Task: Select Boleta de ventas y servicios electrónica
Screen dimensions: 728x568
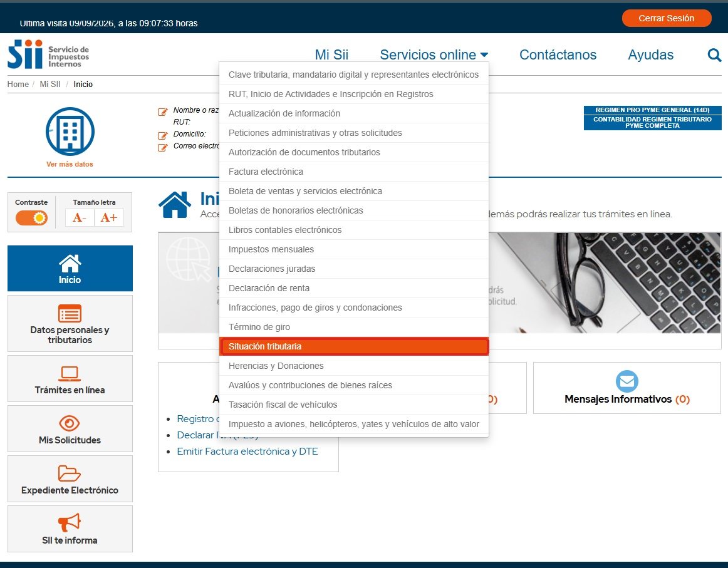Action: [354, 192]
